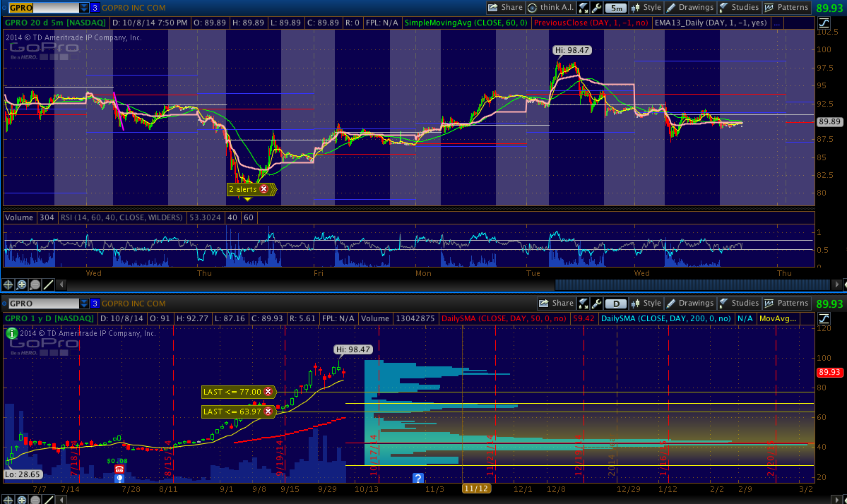Image resolution: width=847 pixels, height=504 pixels.
Task: Expand the symbol dropdown in upper chart
Action: [84, 8]
